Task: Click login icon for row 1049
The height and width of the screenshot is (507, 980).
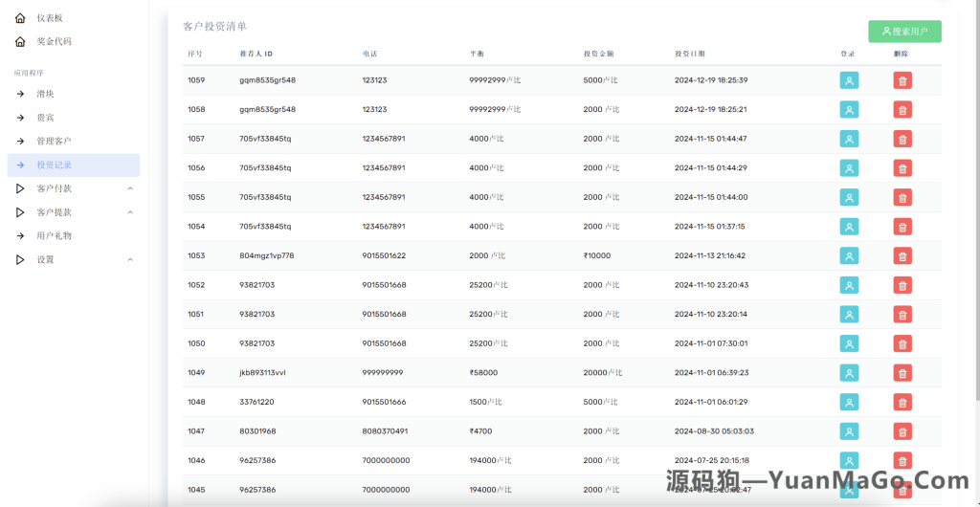Action: point(849,373)
